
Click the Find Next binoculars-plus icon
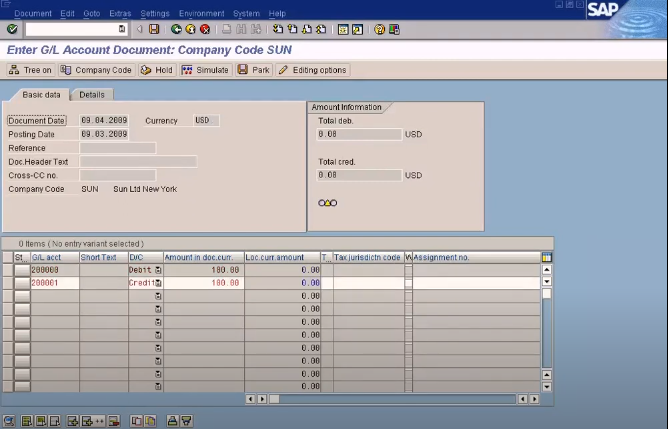[x=256, y=29]
